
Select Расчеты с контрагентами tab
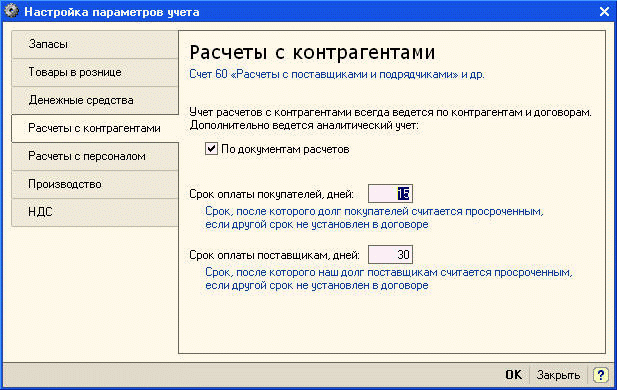pos(95,128)
